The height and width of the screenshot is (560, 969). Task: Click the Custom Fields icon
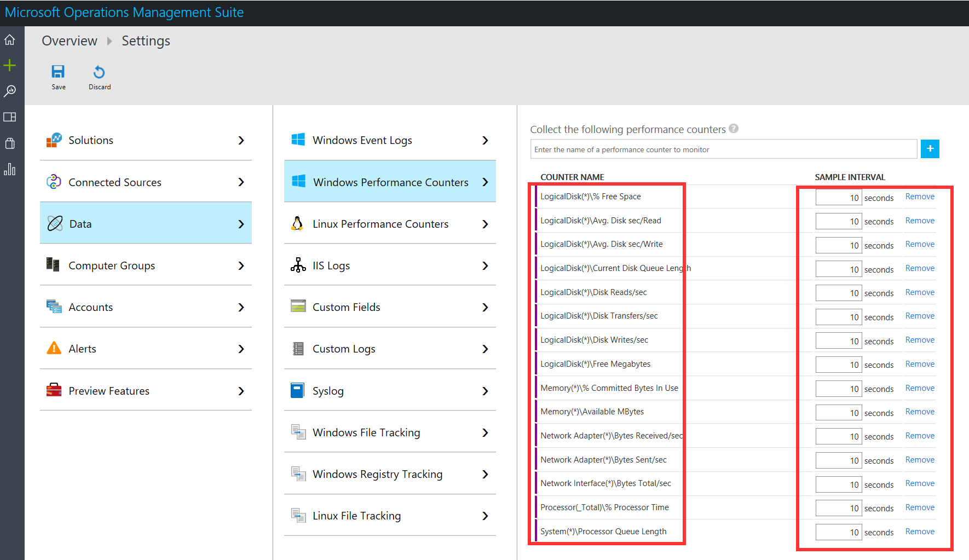tap(298, 306)
